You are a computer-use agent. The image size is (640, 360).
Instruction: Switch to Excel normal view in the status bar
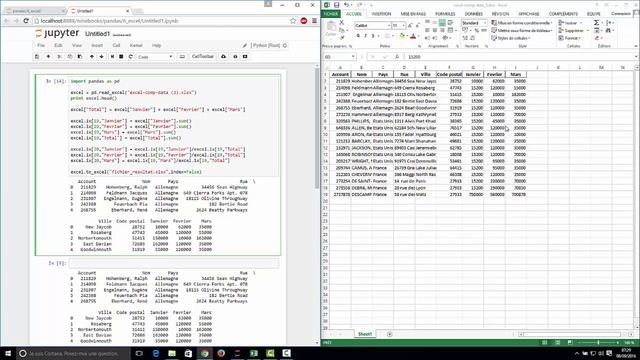pos(544,343)
